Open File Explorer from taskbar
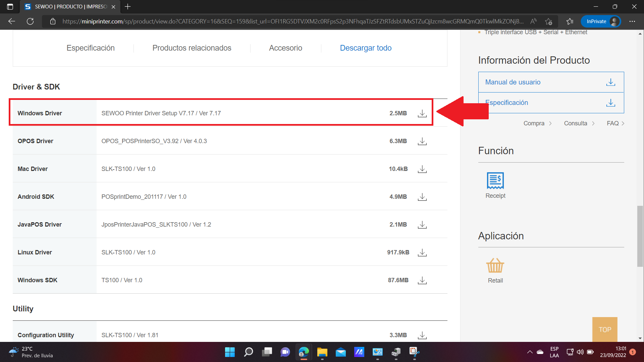This screenshot has width=644, height=362. (x=322, y=352)
